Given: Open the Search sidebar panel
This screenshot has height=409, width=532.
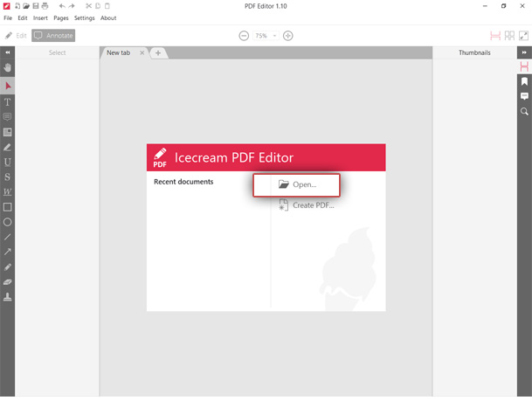Looking at the screenshot, I should pos(524,111).
